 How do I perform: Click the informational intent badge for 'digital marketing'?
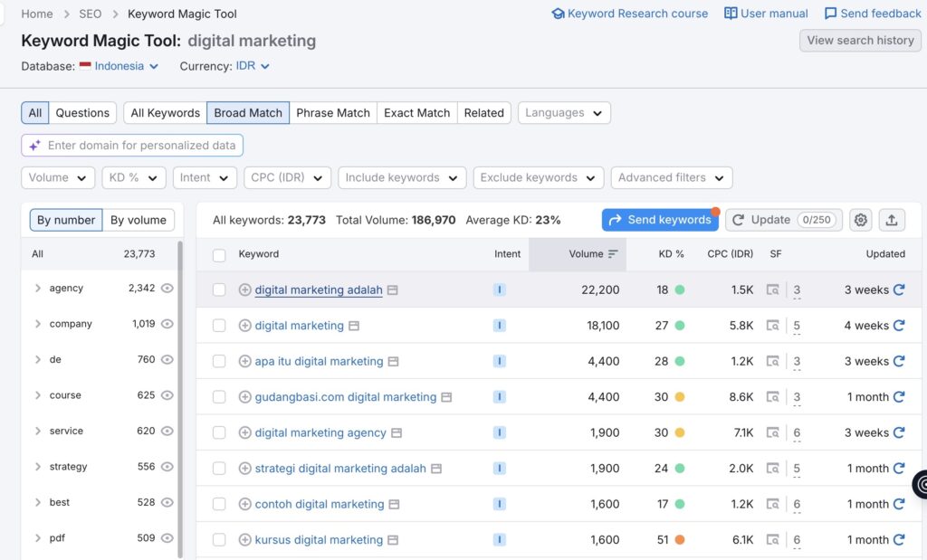500,326
